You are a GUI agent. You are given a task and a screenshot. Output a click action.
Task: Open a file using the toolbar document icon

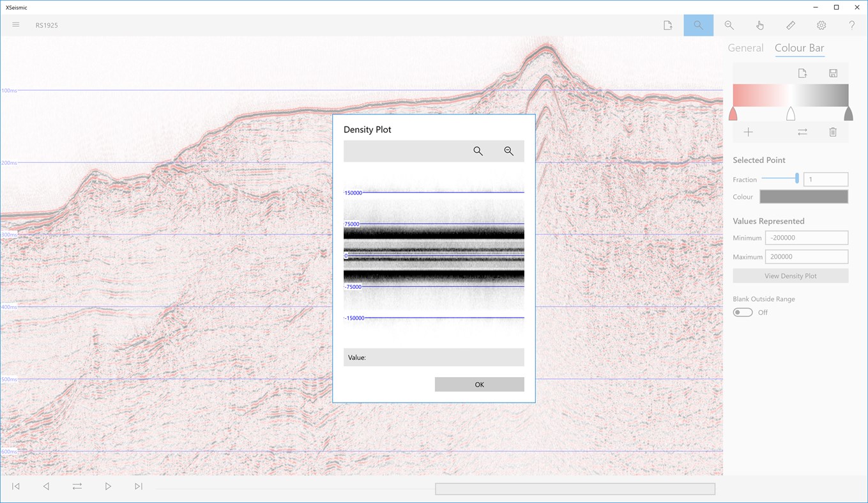pyautogui.click(x=667, y=25)
